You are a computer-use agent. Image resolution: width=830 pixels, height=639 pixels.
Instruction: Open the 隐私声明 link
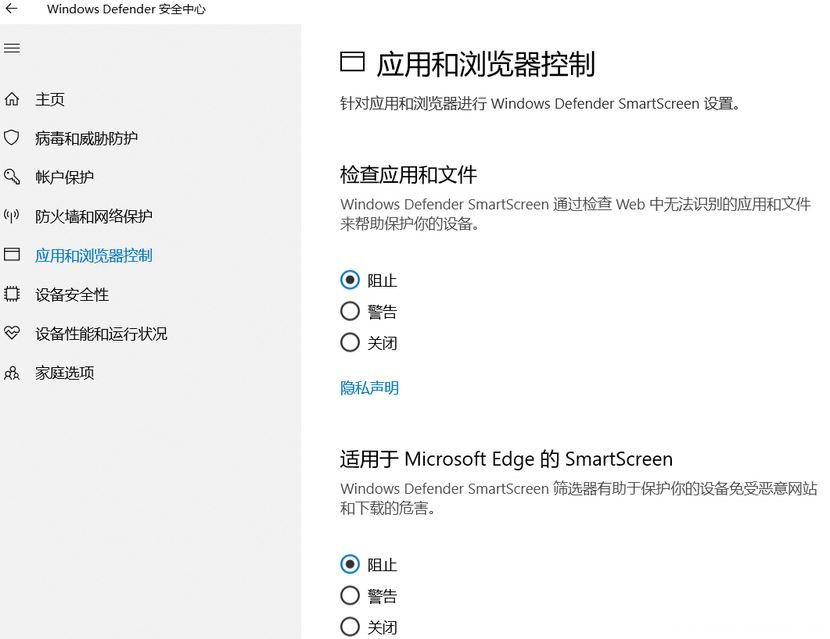tap(369, 388)
